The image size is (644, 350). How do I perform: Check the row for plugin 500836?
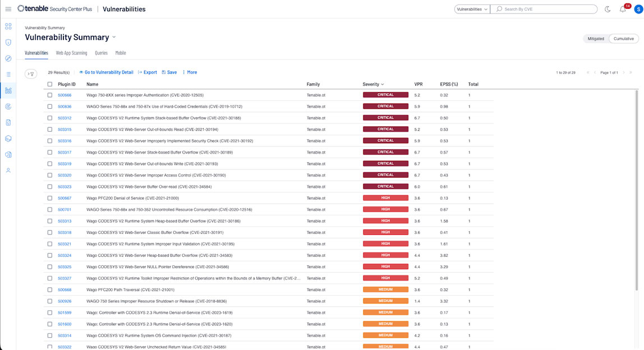(50, 107)
